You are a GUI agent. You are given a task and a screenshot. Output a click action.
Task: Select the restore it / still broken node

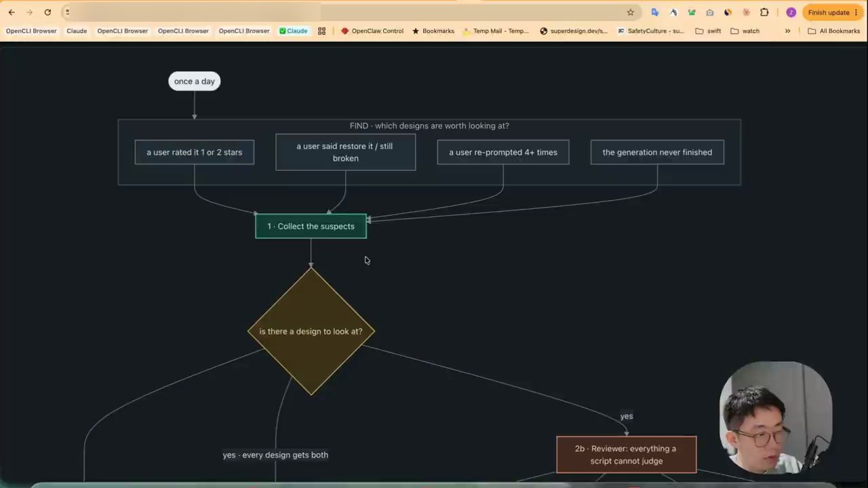[x=346, y=152]
